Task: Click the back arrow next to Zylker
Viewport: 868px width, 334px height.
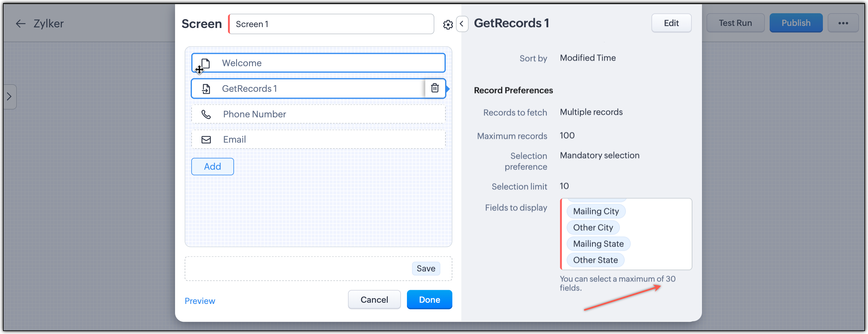Action: coord(20,23)
